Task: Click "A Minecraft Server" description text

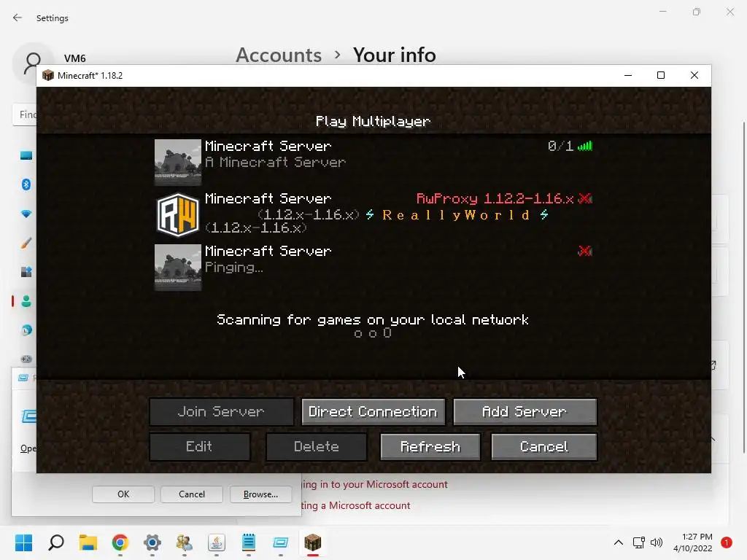Action: [x=275, y=163]
